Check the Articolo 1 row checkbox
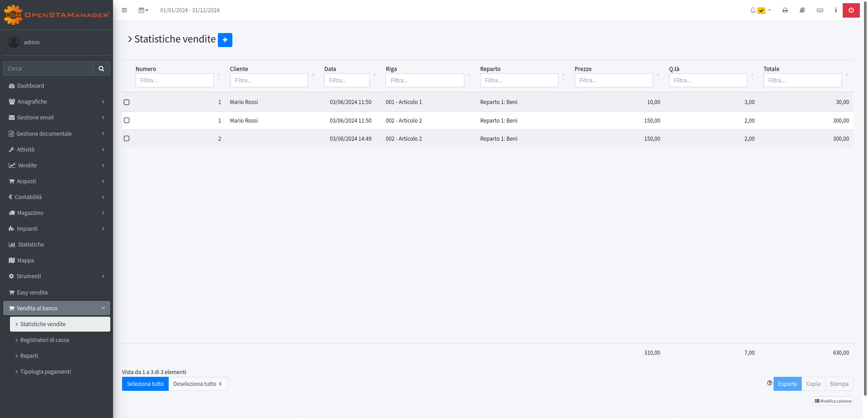Image resolution: width=868 pixels, height=418 pixels. click(x=127, y=102)
